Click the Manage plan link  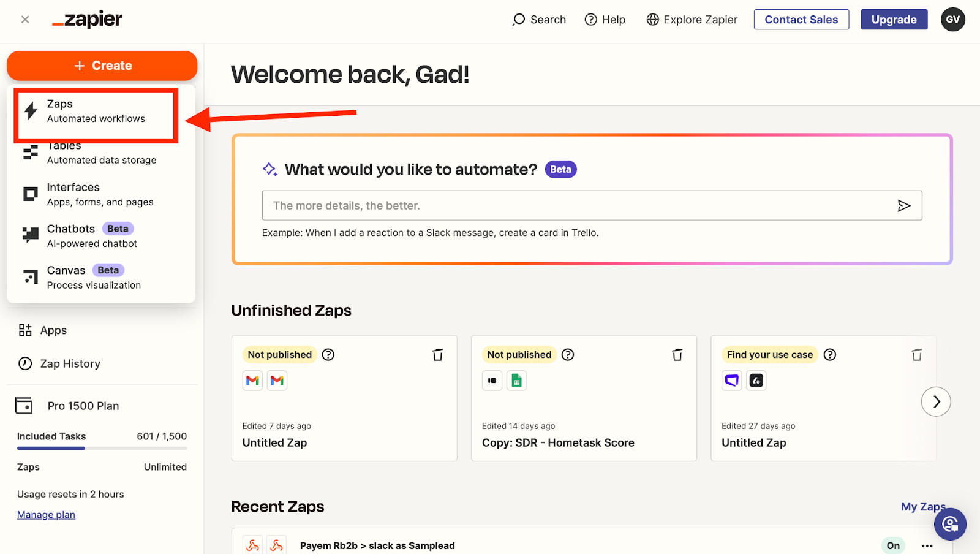pos(46,515)
